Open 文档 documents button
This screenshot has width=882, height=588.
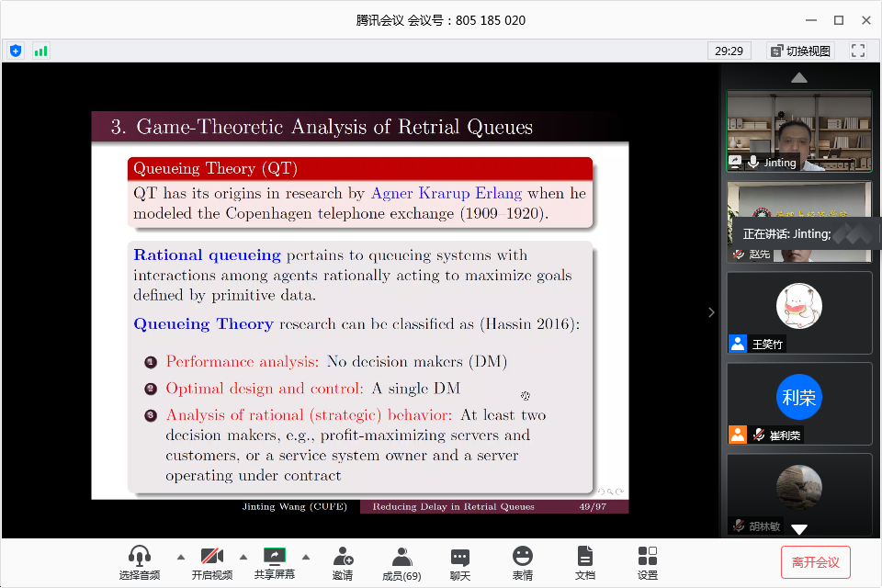point(585,562)
